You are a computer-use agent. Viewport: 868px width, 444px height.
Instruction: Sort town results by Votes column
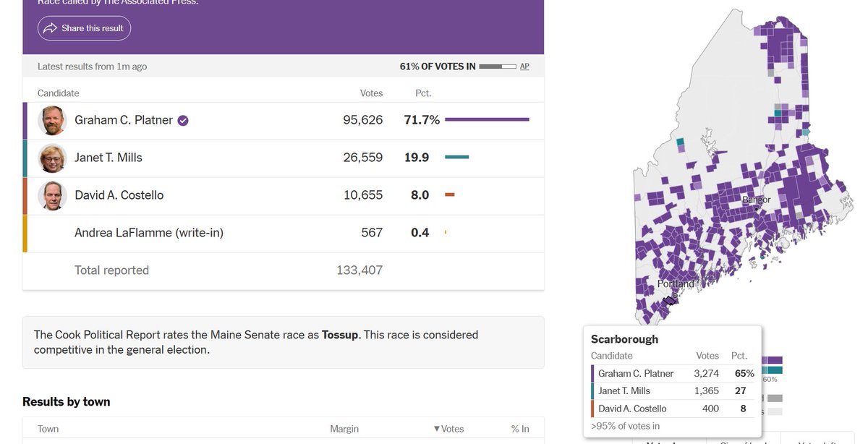448,429
